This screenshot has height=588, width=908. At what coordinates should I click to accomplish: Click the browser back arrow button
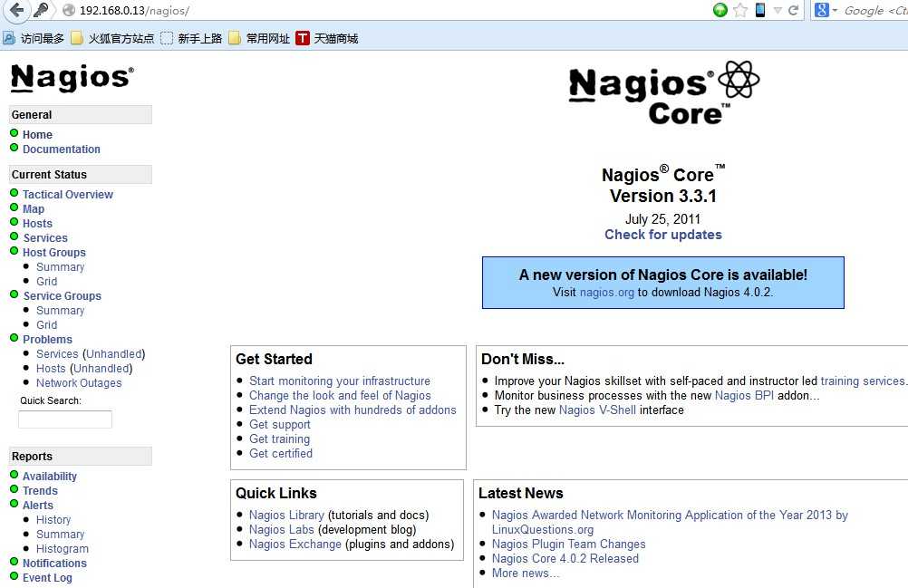tap(17, 10)
